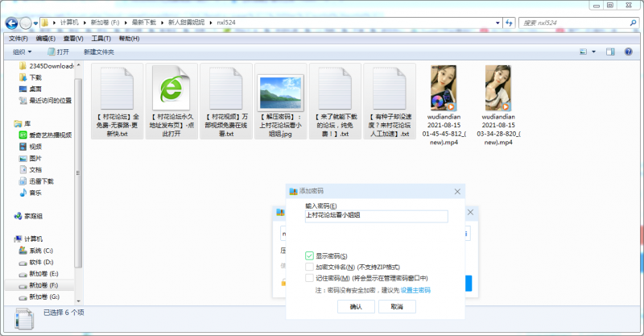644x336 pixels.
Task: Open the 查看(V) menu
Action: point(73,38)
